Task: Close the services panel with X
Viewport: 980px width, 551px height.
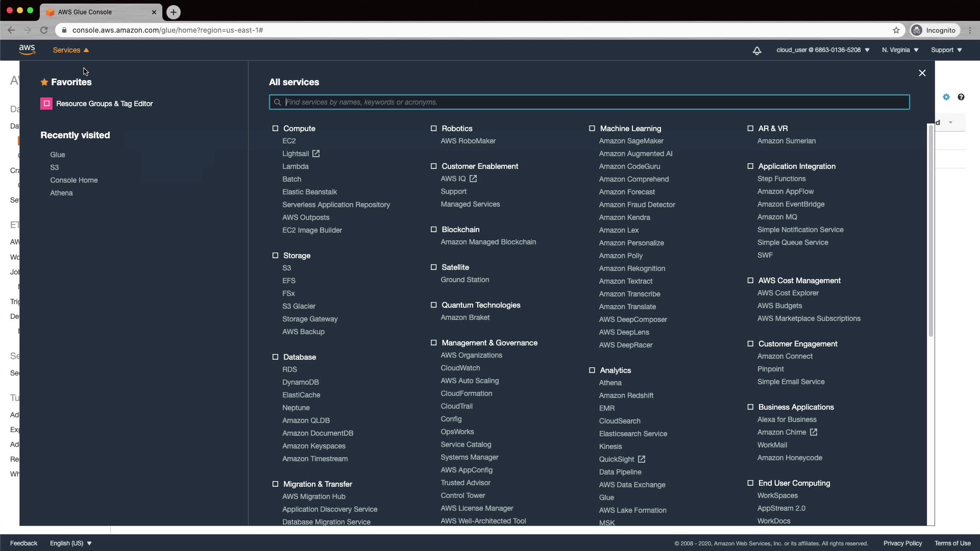Action: point(922,73)
